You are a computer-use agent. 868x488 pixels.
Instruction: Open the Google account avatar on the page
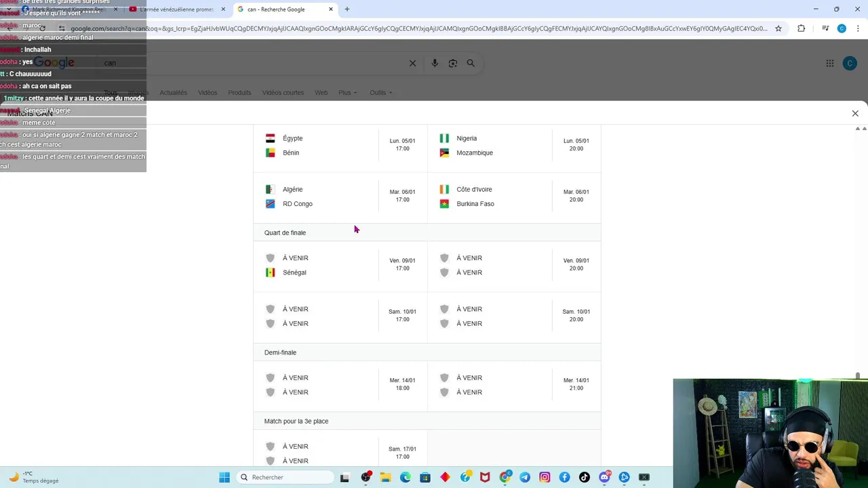point(850,63)
